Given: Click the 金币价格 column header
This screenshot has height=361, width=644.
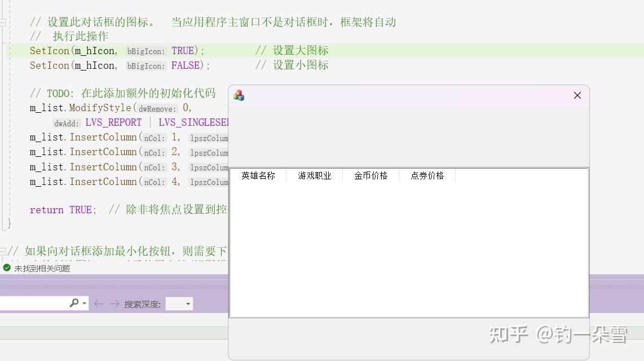Looking at the screenshot, I should pyautogui.click(x=370, y=175).
